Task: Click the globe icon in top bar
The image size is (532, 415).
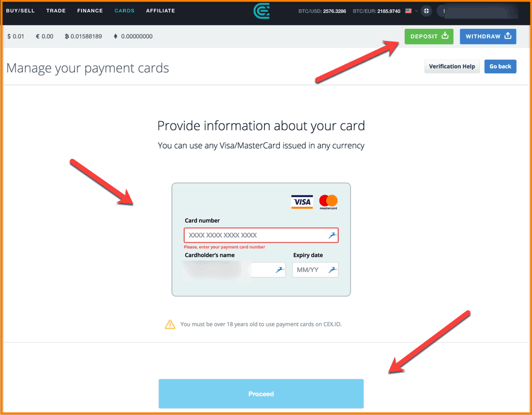Action: (426, 11)
